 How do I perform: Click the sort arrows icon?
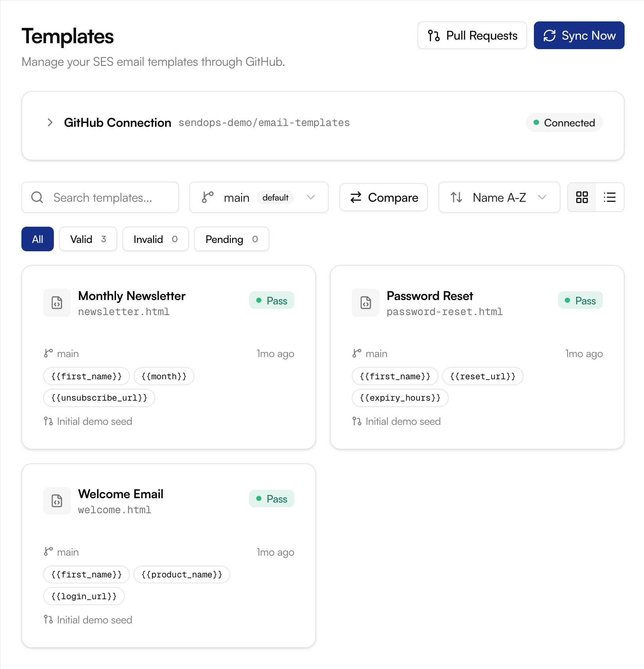pyautogui.click(x=456, y=197)
